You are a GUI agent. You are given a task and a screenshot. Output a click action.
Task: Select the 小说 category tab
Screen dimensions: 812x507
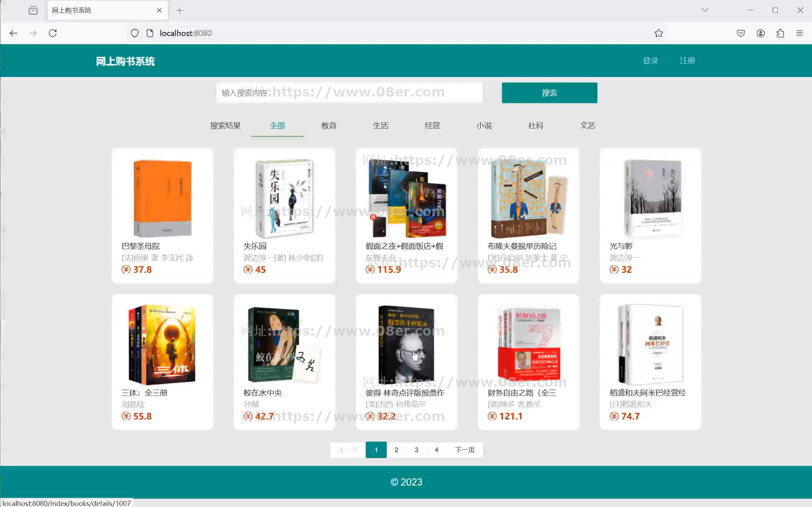tap(484, 125)
